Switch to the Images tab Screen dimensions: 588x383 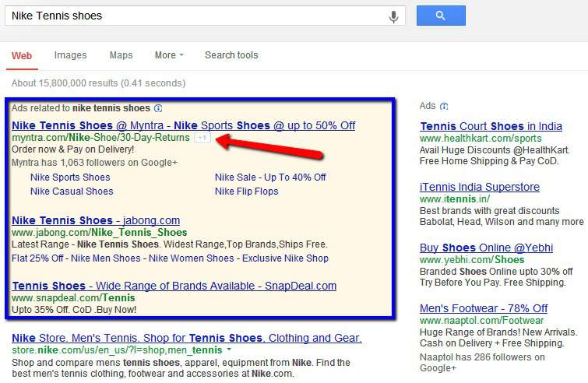71,55
